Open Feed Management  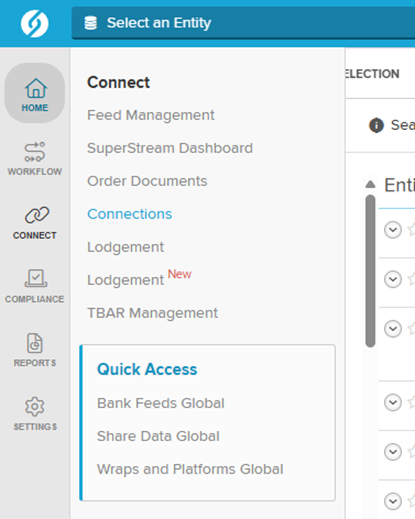(x=151, y=115)
